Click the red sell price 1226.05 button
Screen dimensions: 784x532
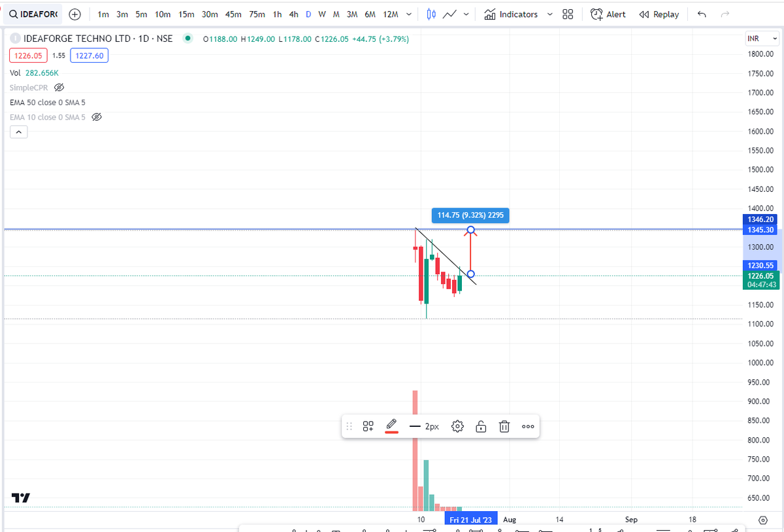28,56
